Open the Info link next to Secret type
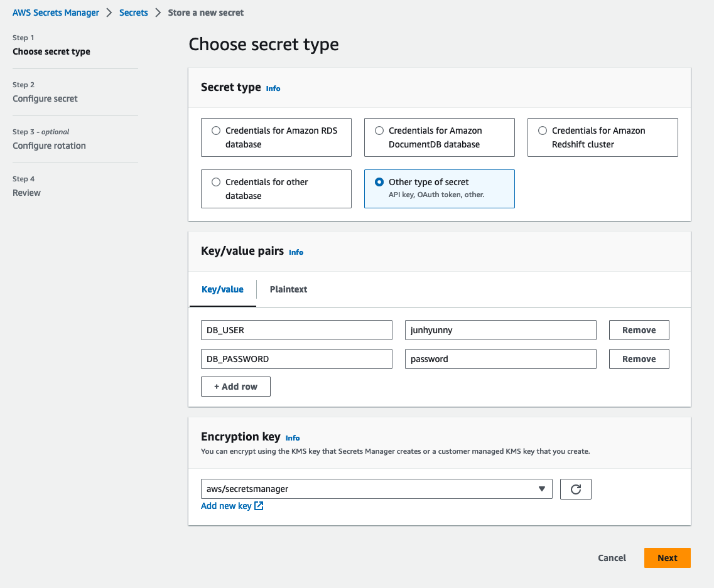The width and height of the screenshot is (714, 588). point(273,88)
